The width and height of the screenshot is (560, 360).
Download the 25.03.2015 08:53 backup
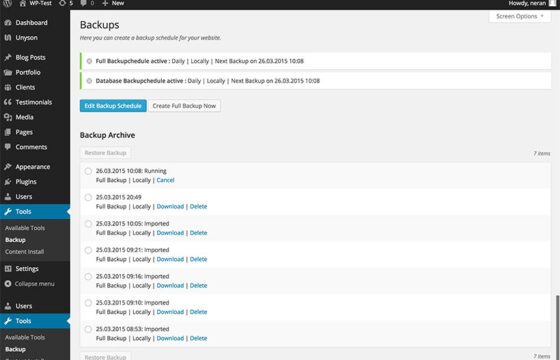point(170,339)
